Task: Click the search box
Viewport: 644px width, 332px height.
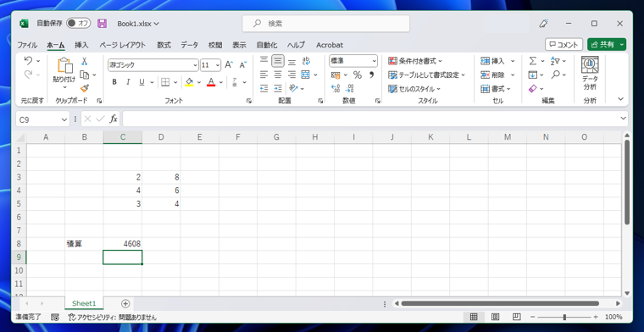Action: 325,24
